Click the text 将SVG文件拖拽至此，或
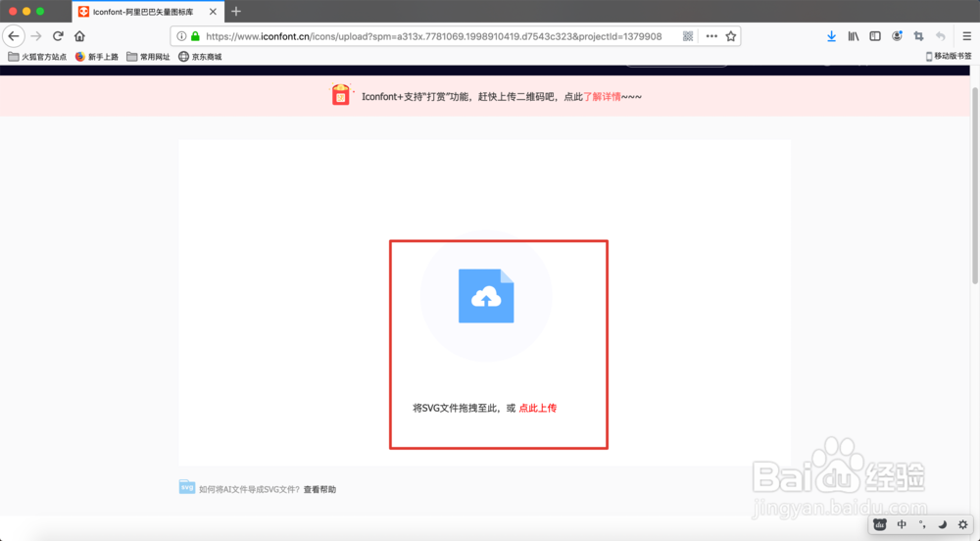This screenshot has height=541, width=980. click(x=465, y=408)
